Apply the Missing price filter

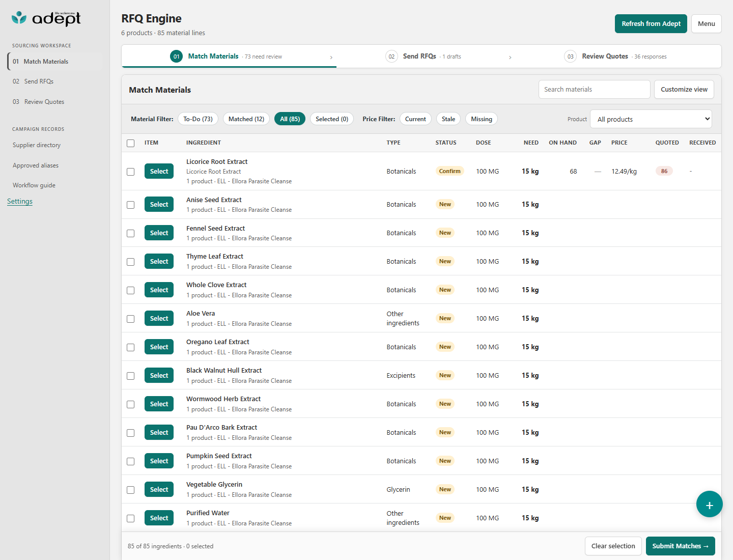click(x=482, y=119)
